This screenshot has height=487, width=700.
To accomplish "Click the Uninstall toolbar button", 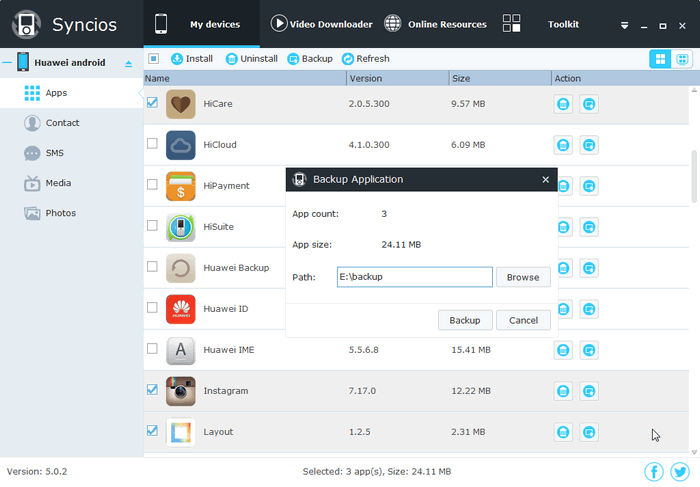I will coord(251,59).
